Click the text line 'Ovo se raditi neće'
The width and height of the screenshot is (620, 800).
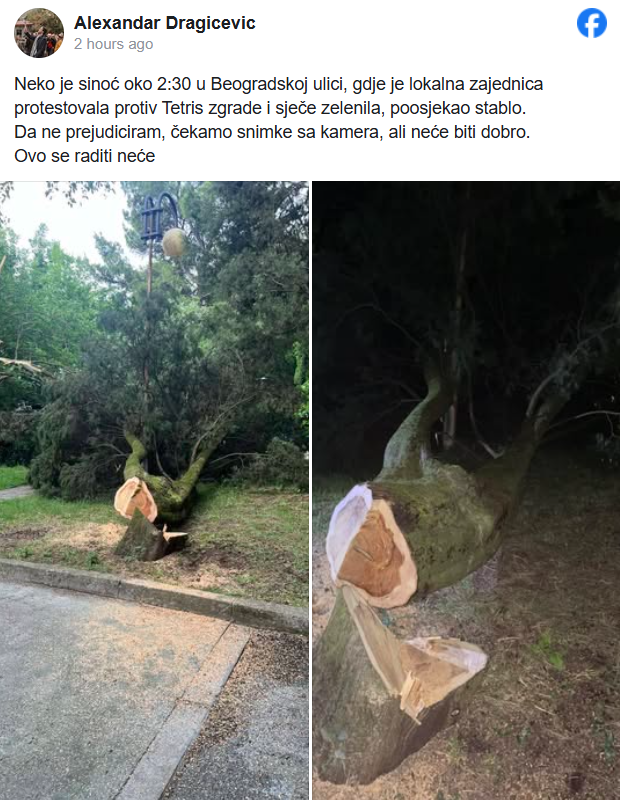point(85,156)
